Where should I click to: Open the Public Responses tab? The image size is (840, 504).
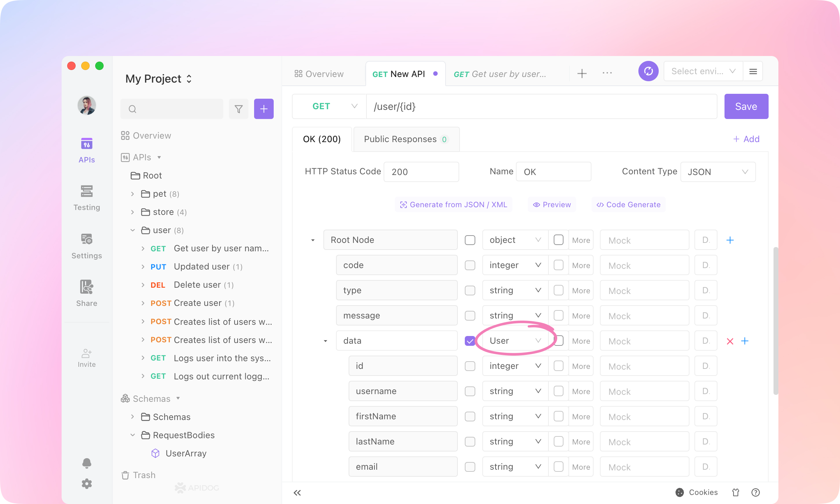click(x=406, y=139)
